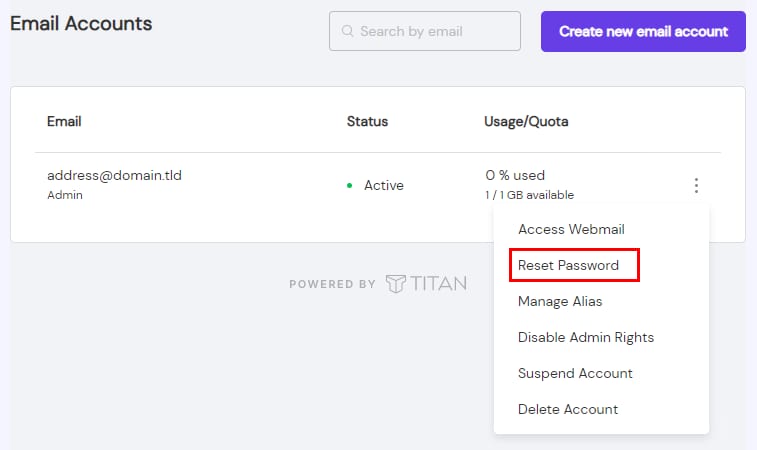The width and height of the screenshot is (757, 450).
Task: Click the Admin role label under email
Action: tap(65, 195)
